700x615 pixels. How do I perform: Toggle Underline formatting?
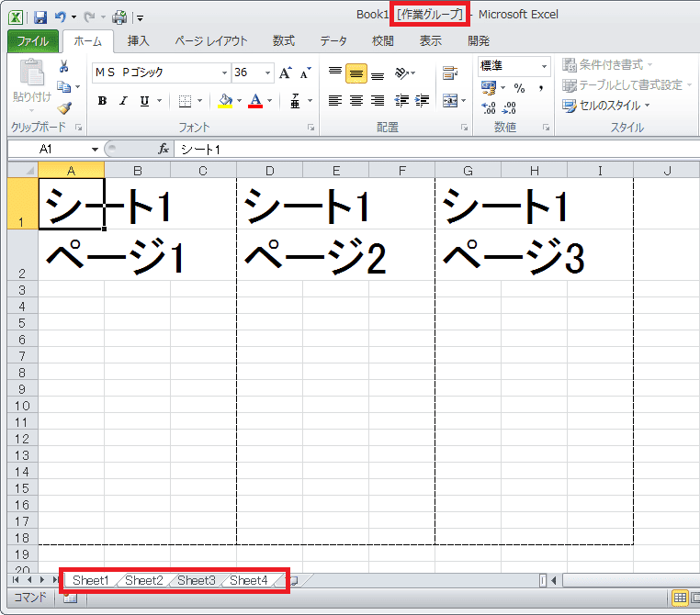[x=144, y=101]
